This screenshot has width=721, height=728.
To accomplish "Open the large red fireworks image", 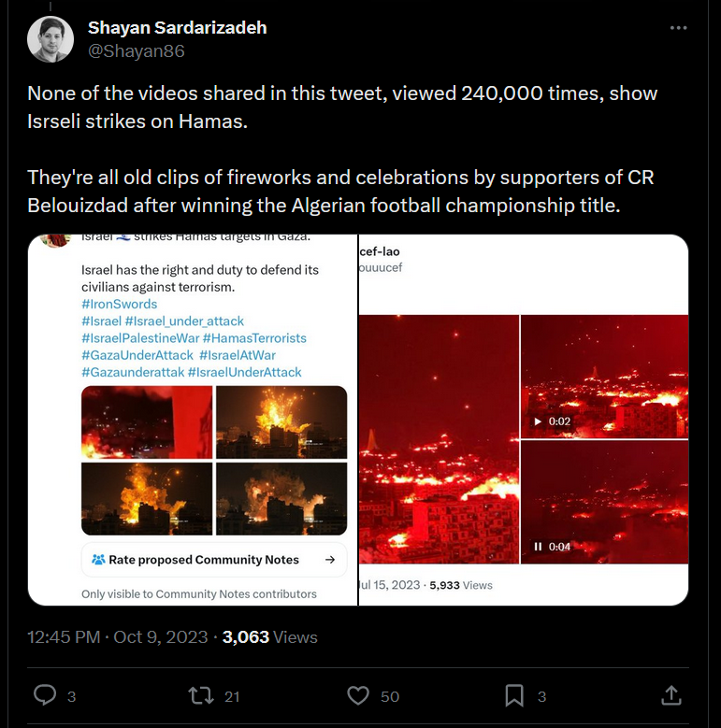I will pos(439,439).
